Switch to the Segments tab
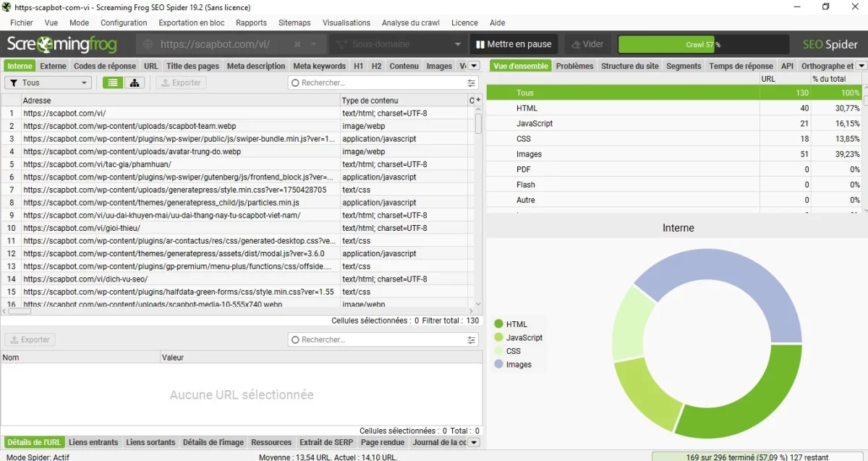The image size is (868, 461). [x=684, y=66]
